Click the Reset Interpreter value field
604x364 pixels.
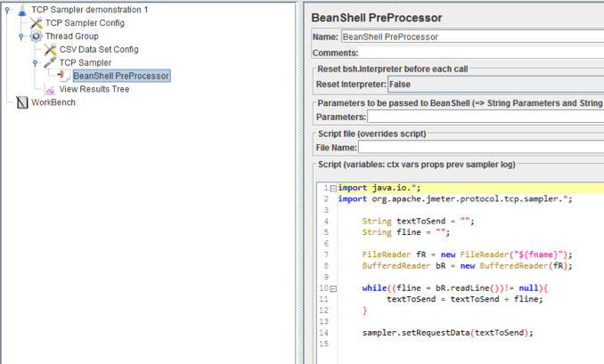(x=494, y=84)
